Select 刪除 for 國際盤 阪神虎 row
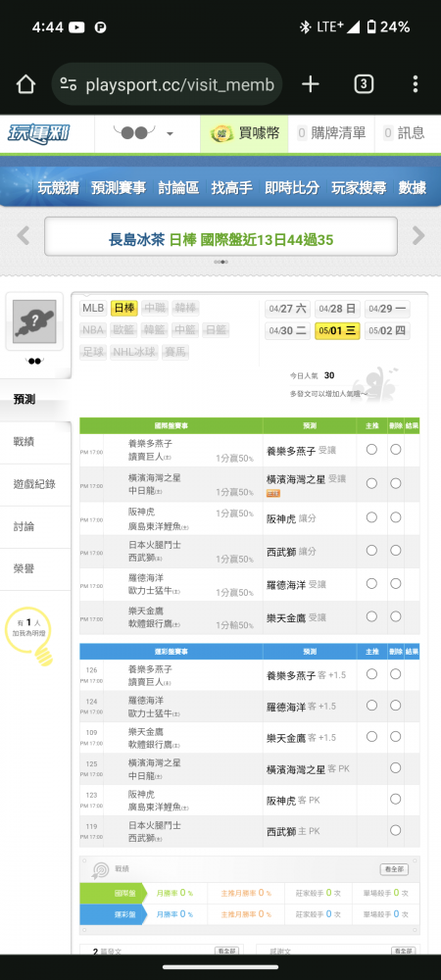441x980 pixels. point(395,516)
